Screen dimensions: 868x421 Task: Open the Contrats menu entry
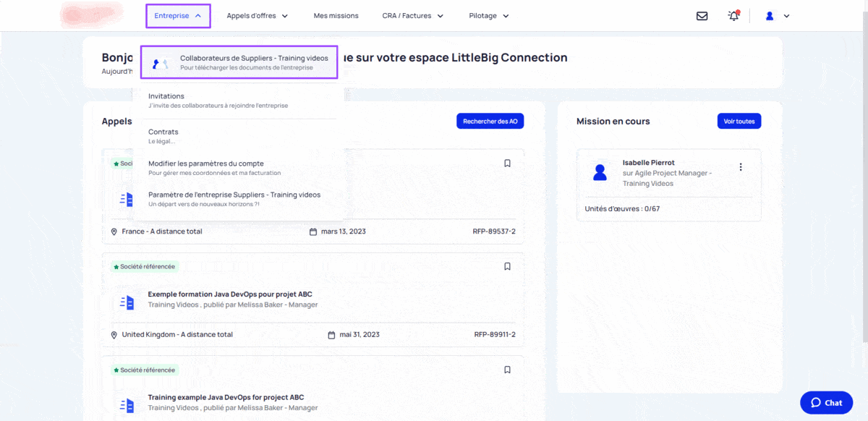pos(163,136)
